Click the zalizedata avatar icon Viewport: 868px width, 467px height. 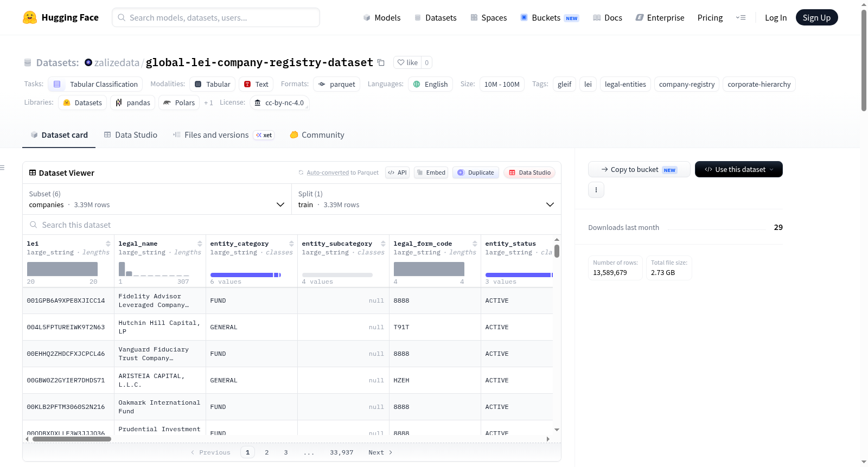pos(88,62)
